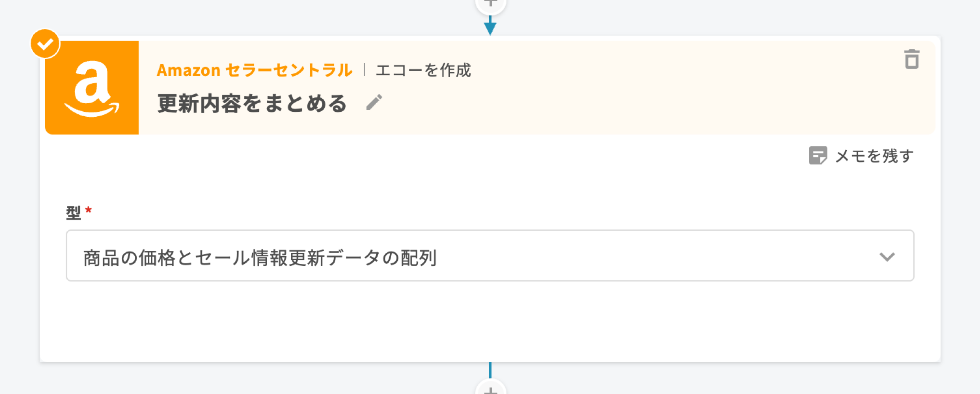Click the blue connector line below the card
980x394 pixels.
click(490, 370)
